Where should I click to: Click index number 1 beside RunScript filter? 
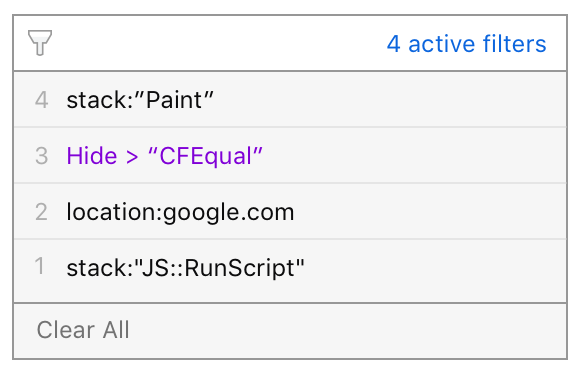[40, 266]
